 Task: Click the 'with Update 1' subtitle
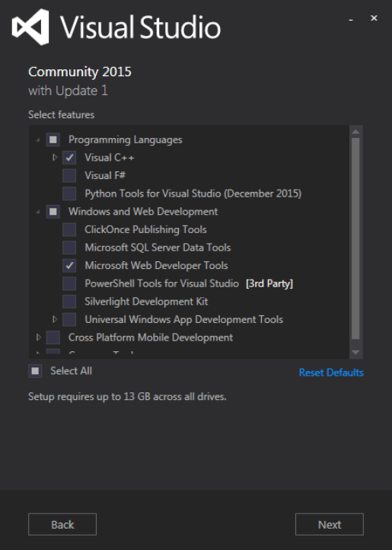coord(68,91)
